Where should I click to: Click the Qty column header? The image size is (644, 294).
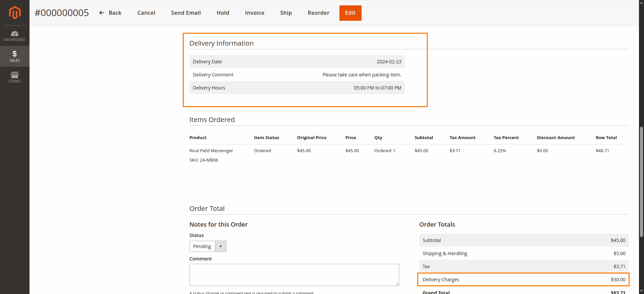pos(378,137)
